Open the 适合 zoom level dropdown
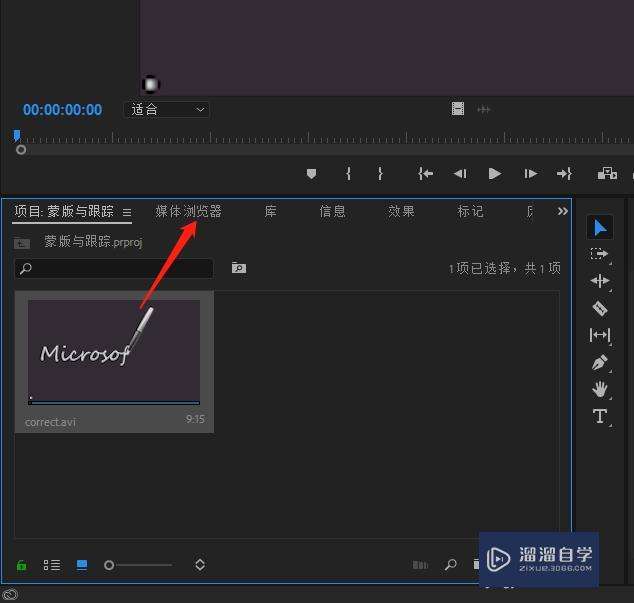 click(167, 110)
